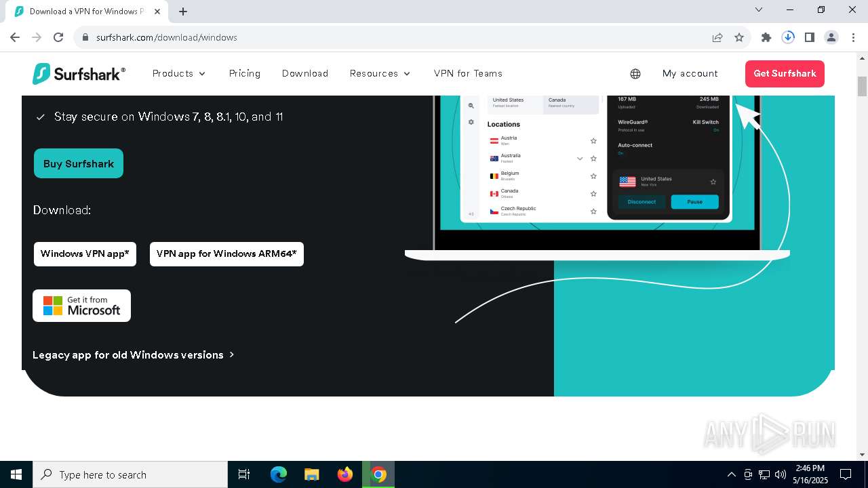Click the page vertical scrollbar thumb

click(x=862, y=87)
